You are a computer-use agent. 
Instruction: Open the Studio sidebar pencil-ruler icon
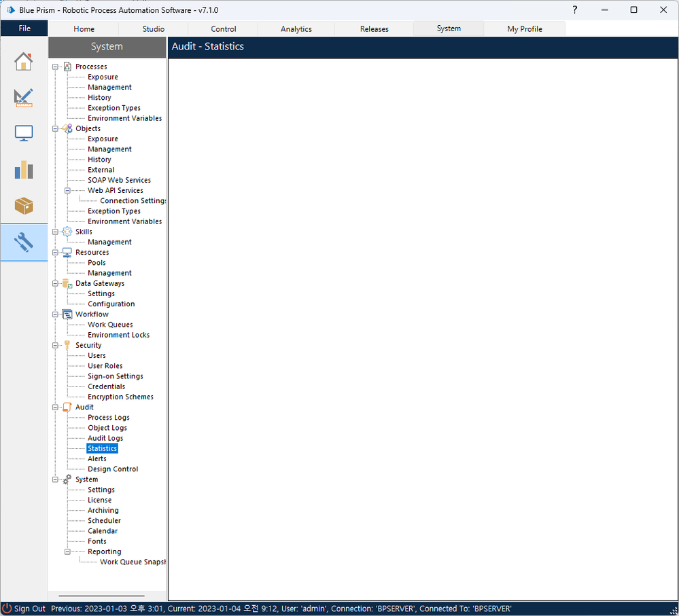pyautogui.click(x=23, y=98)
